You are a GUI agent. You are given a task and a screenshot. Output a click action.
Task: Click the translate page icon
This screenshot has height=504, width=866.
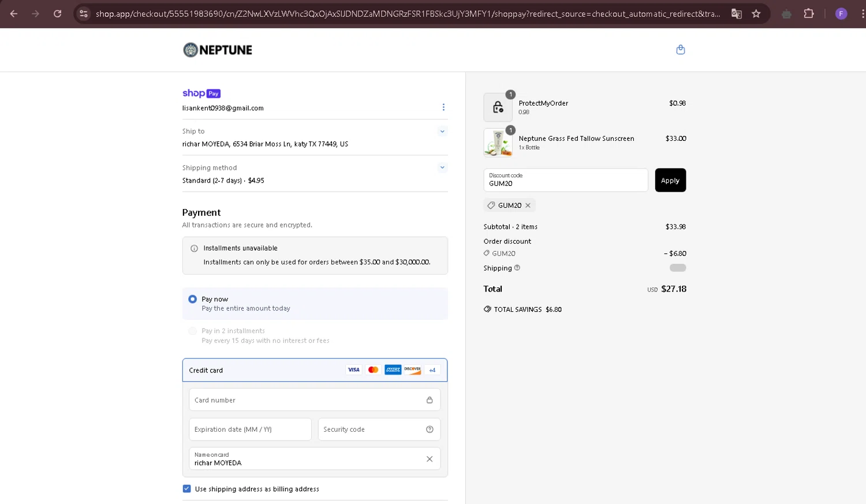(x=737, y=14)
